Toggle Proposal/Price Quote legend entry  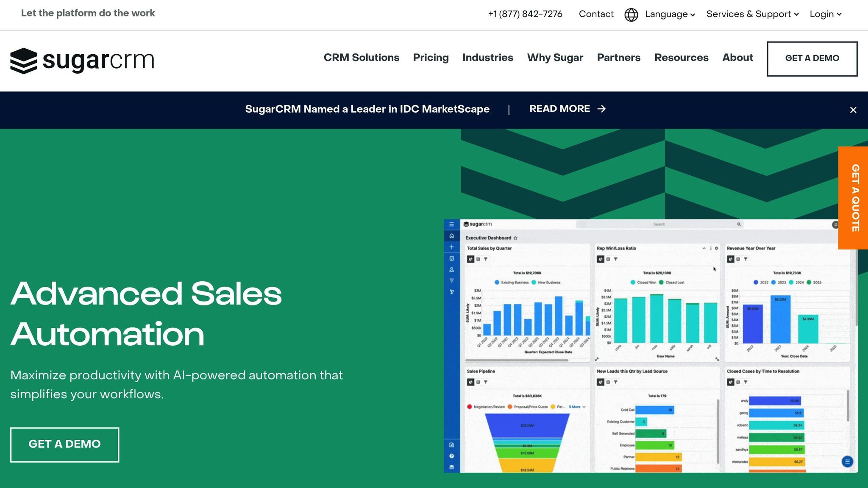[528, 407]
